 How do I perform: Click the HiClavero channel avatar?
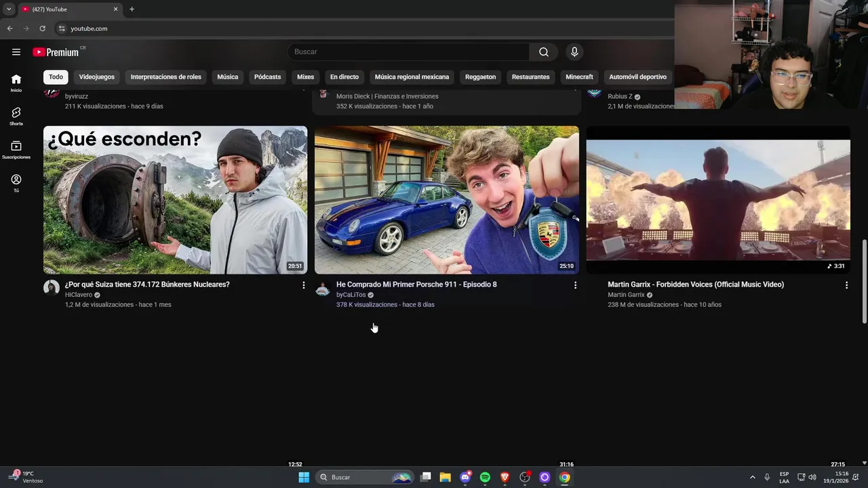pyautogui.click(x=52, y=288)
